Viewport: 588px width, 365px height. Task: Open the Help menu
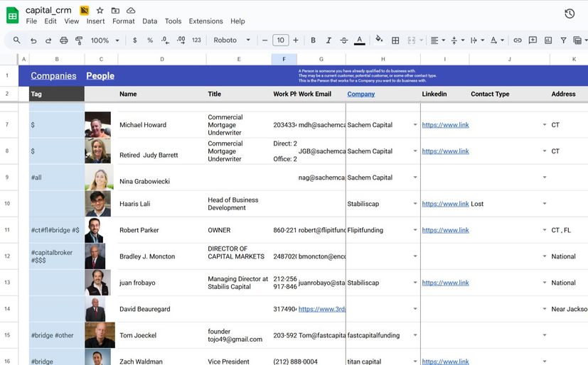coord(237,21)
